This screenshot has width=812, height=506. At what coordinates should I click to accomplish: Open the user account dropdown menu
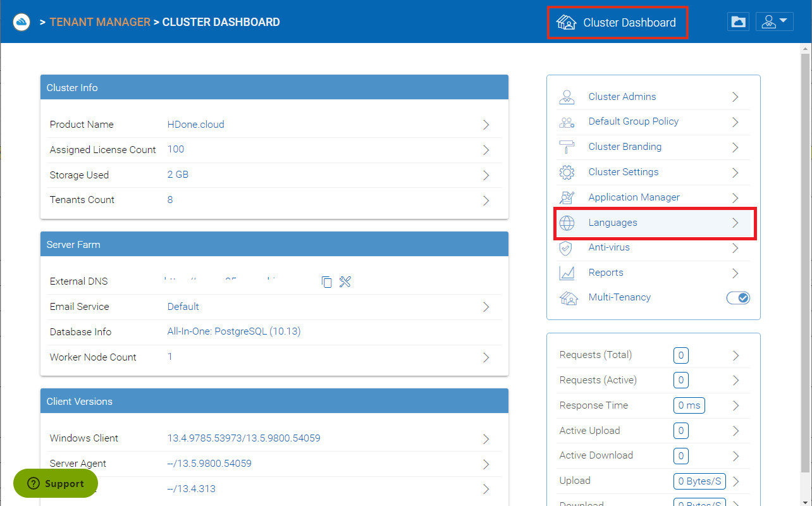coord(775,22)
